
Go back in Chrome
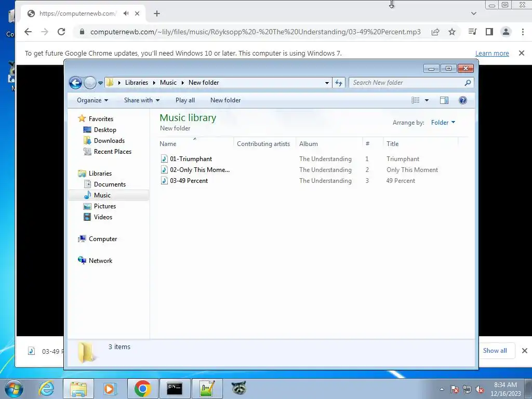pyautogui.click(x=28, y=32)
